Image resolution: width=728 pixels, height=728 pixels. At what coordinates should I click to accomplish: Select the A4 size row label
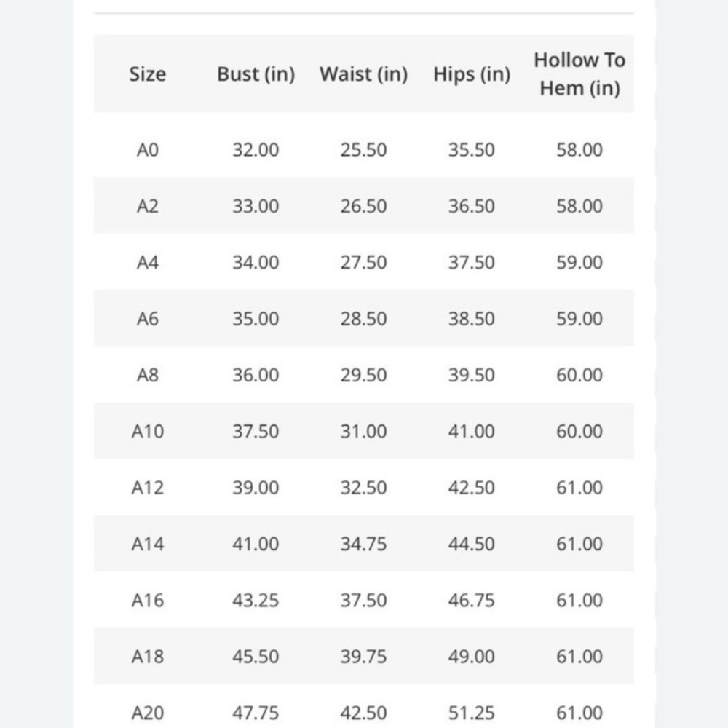pos(148,262)
